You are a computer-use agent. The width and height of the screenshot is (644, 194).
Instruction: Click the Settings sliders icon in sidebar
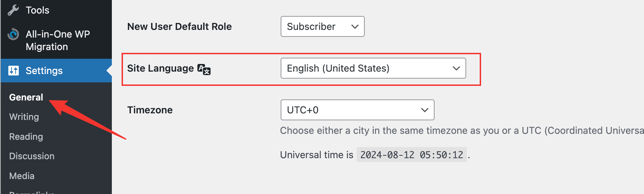click(14, 71)
